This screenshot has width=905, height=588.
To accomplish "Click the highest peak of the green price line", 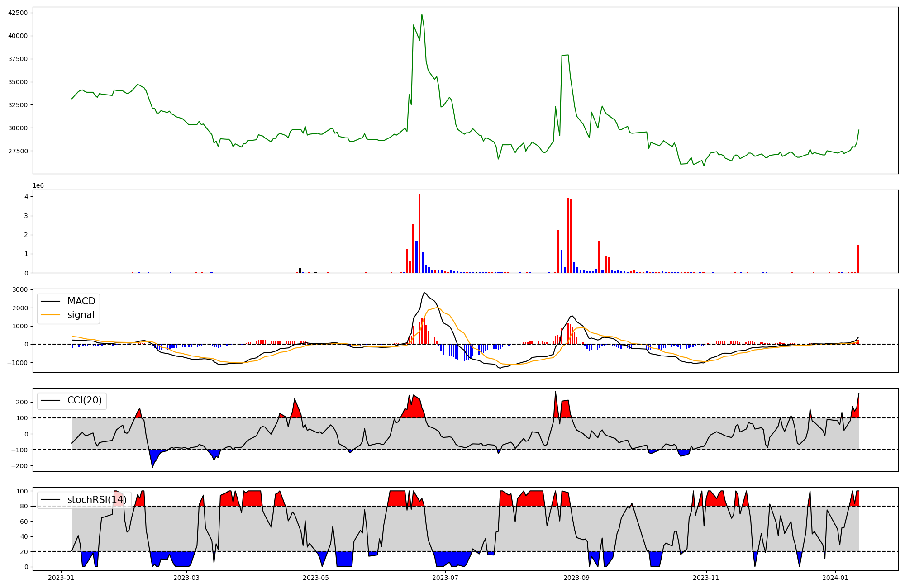I will click(x=422, y=15).
